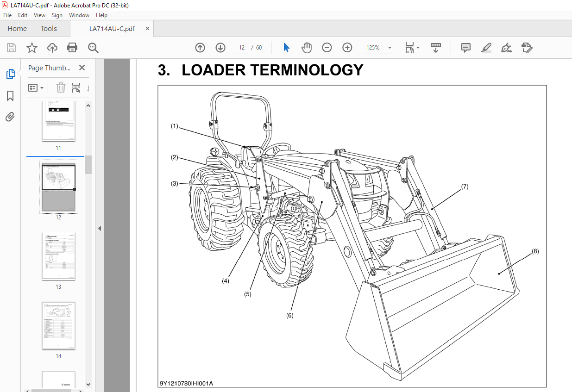Screen dimensions: 572x392
Task: Open thumbnail panel options menu
Action: coord(36,87)
